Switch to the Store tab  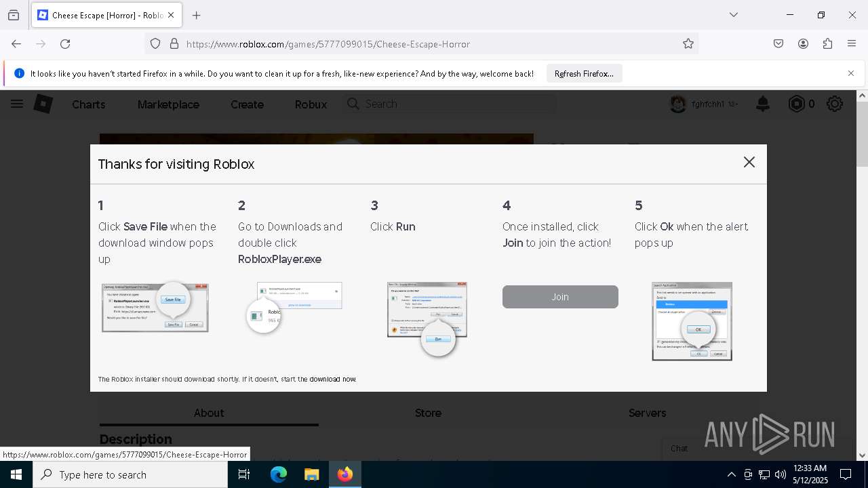pyautogui.click(x=428, y=413)
